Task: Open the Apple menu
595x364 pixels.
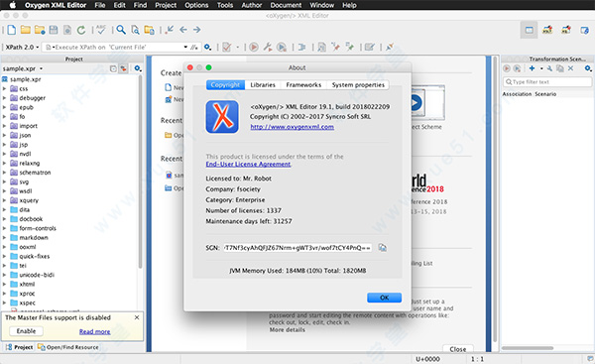Action: [x=12, y=5]
